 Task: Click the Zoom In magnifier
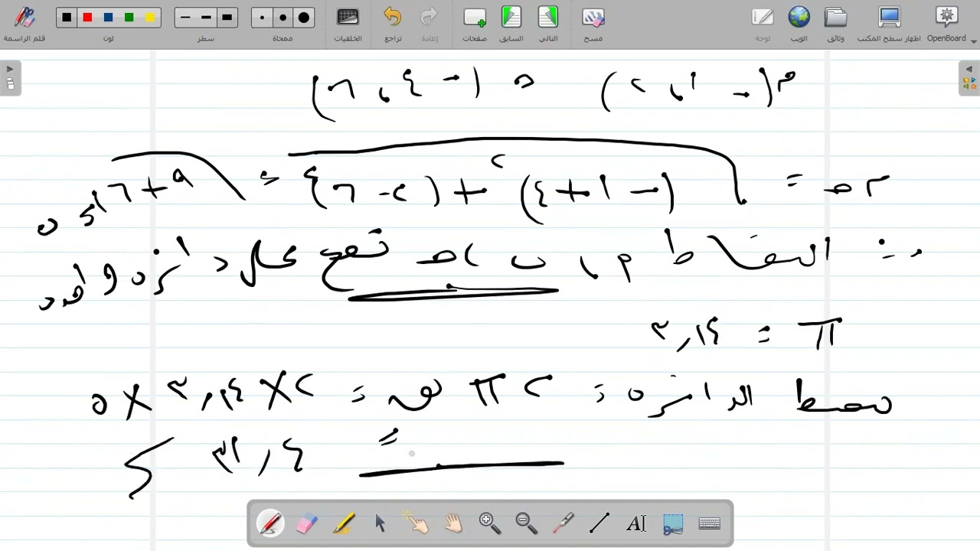click(x=489, y=523)
